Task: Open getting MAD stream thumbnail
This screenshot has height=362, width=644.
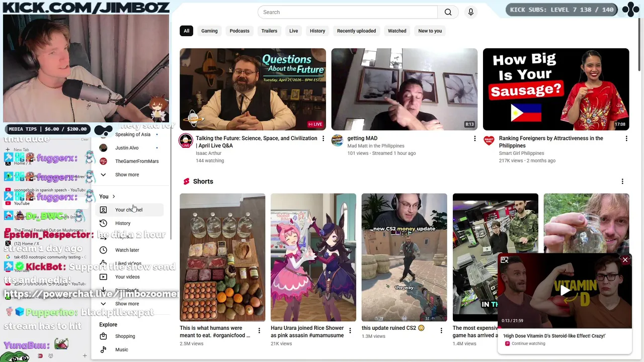Action: pyautogui.click(x=404, y=89)
